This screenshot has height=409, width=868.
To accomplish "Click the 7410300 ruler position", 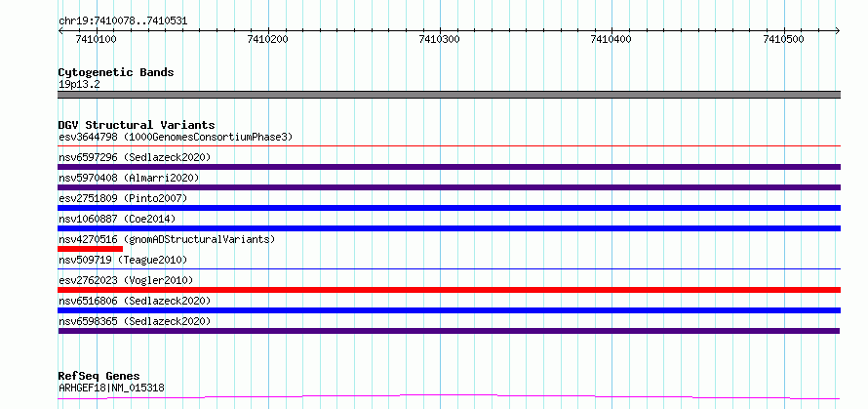I will click(x=440, y=39).
